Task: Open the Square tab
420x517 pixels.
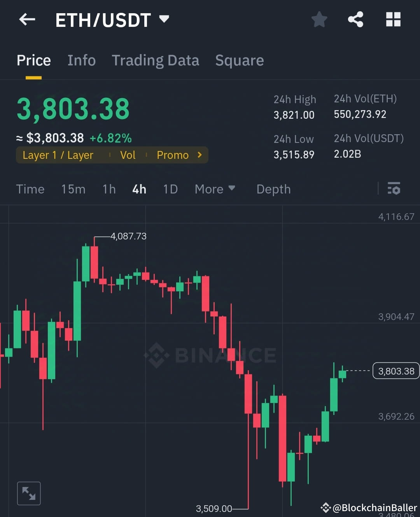Action: coord(239,60)
